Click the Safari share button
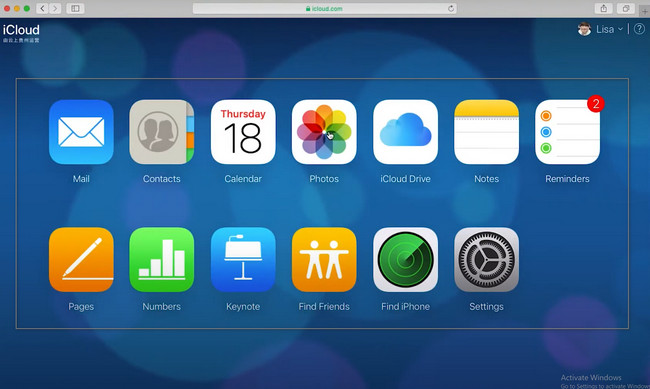The image size is (650, 389). tap(604, 8)
